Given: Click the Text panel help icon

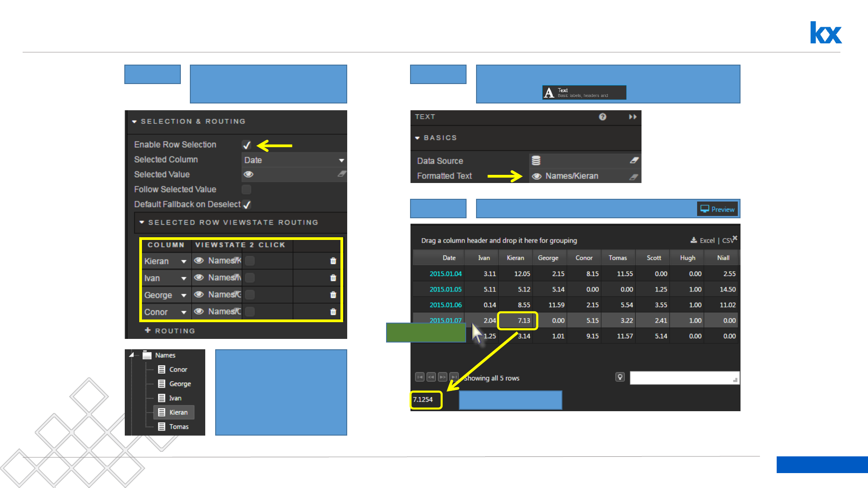Looking at the screenshot, I should (x=603, y=117).
